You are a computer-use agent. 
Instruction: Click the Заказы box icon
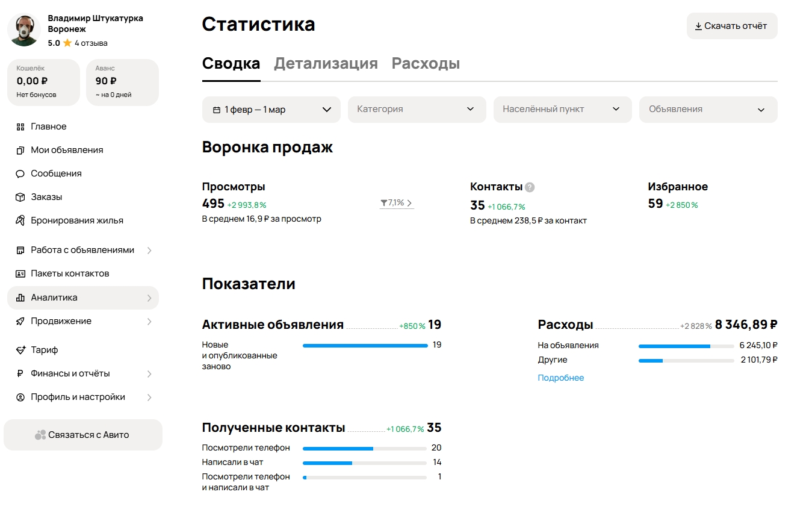point(20,198)
